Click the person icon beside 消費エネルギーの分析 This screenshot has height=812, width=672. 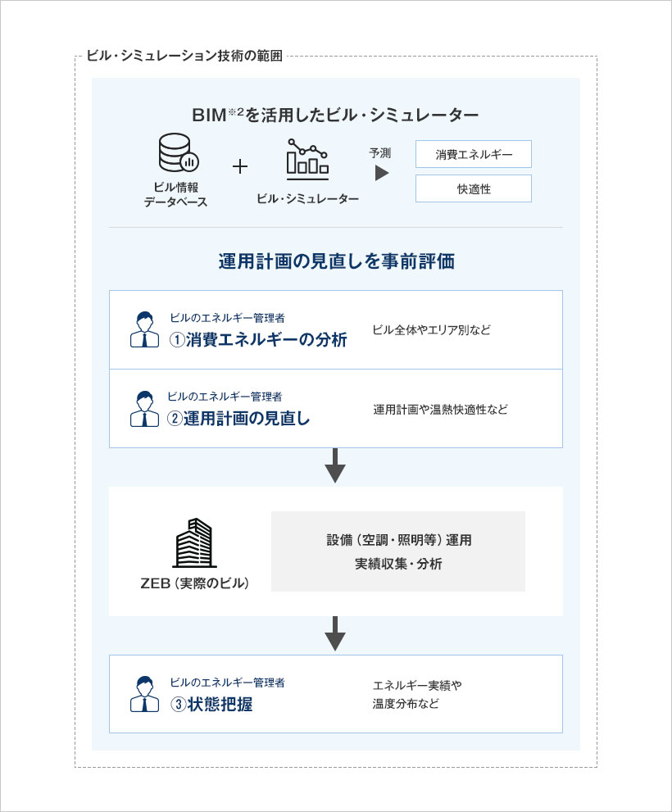pos(144,329)
